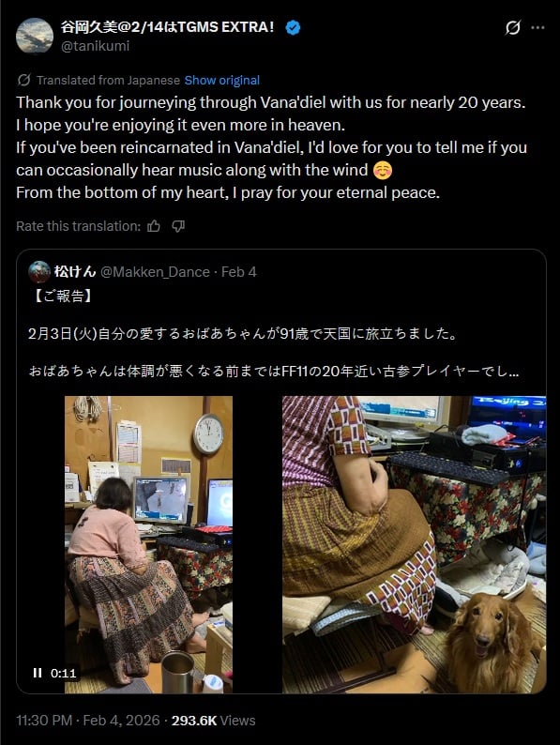Viewport: 560px width, 745px height.
Task: Open the Makken_Dance avatar in quoted post
Action: pos(39,272)
